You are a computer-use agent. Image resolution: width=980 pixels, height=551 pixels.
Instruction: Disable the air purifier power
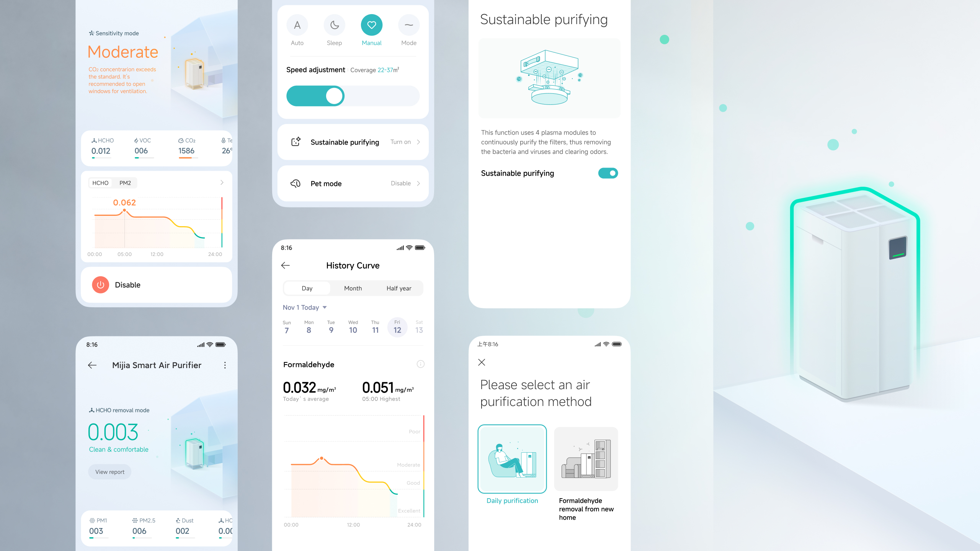pyautogui.click(x=100, y=285)
